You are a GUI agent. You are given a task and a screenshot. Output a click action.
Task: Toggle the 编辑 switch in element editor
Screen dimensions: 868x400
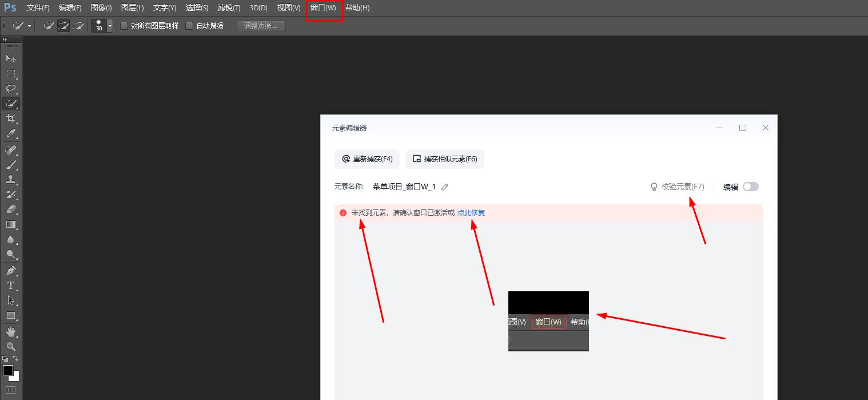click(x=750, y=187)
